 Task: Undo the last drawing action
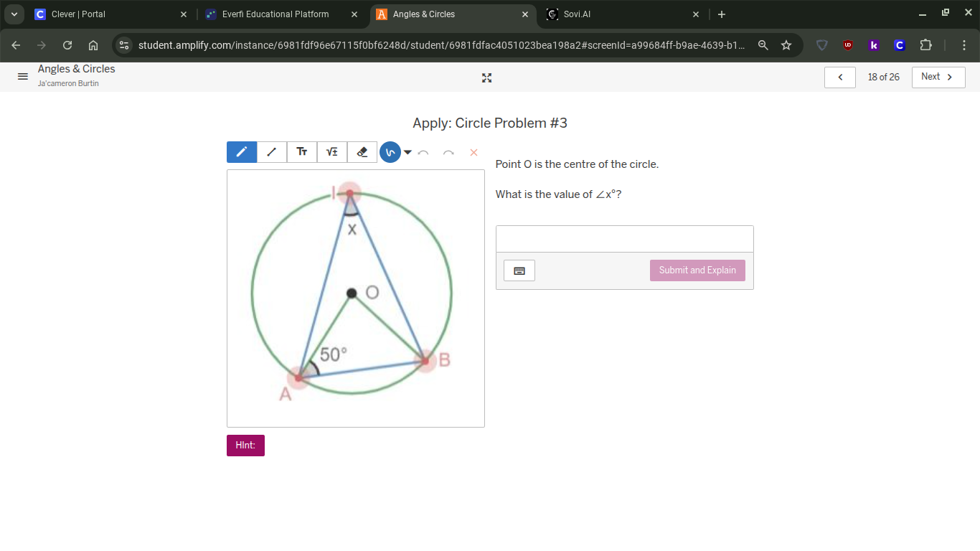tap(423, 152)
